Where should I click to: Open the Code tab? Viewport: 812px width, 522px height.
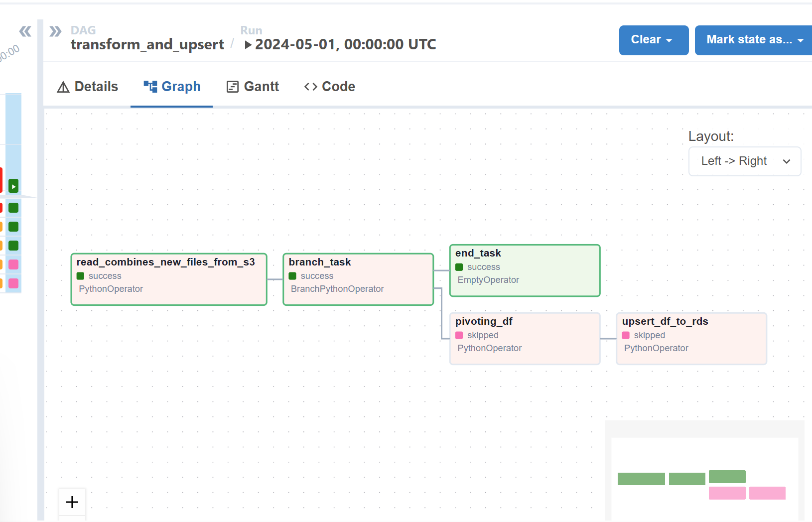pyautogui.click(x=338, y=86)
